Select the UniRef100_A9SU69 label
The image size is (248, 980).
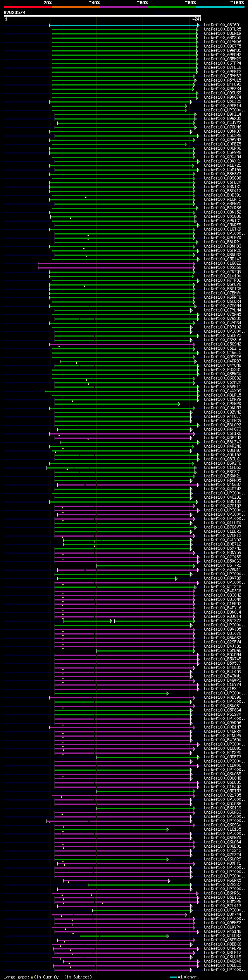click(x=222, y=93)
